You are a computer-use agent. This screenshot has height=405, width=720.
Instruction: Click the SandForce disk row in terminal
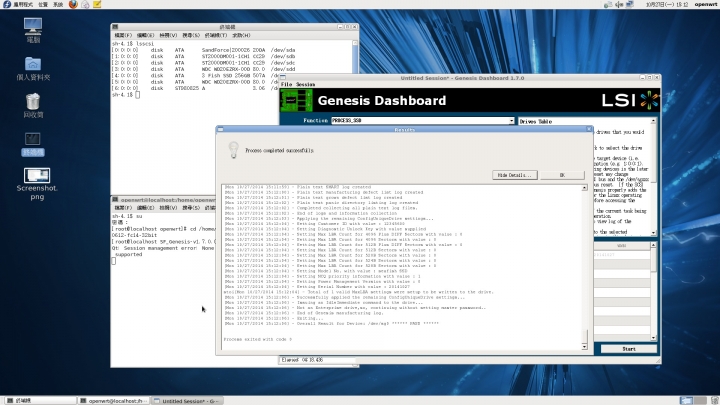tap(204, 50)
